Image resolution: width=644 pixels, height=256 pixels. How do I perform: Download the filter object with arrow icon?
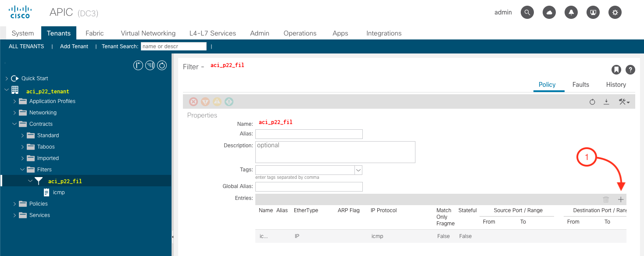[x=606, y=102]
